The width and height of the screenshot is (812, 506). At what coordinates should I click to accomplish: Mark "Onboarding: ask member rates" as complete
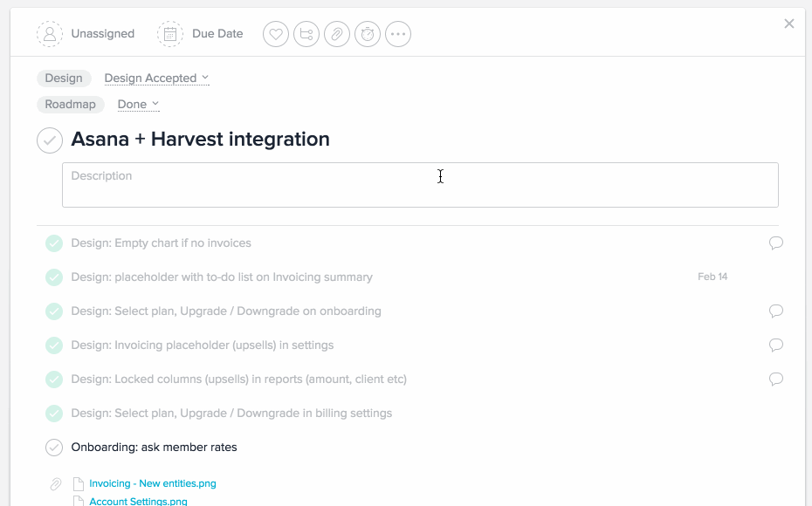coord(53,447)
